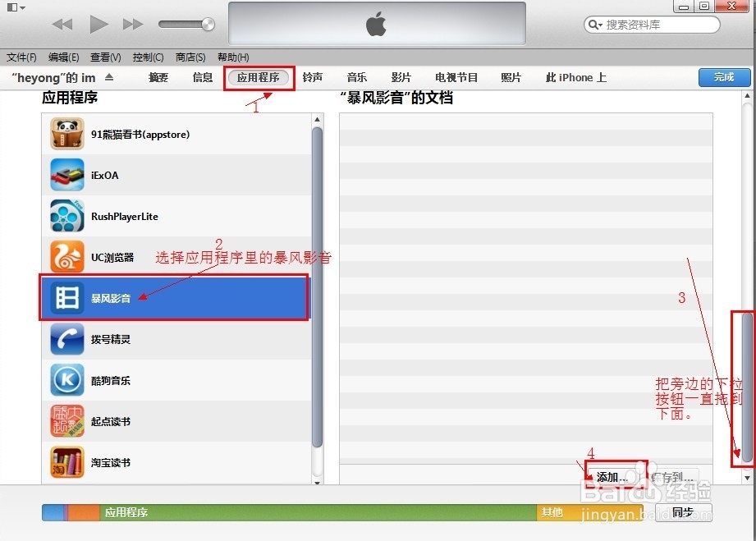Image resolution: width=756 pixels, height=541 pixels.
Task: Switch to the 音乐 tab
Action: click(x=356, y=77)
